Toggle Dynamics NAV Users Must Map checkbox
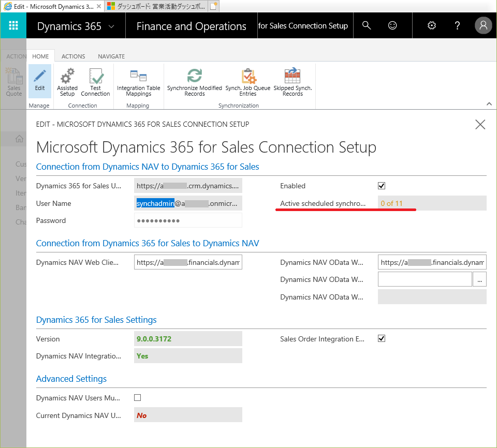 click(138, 397)
